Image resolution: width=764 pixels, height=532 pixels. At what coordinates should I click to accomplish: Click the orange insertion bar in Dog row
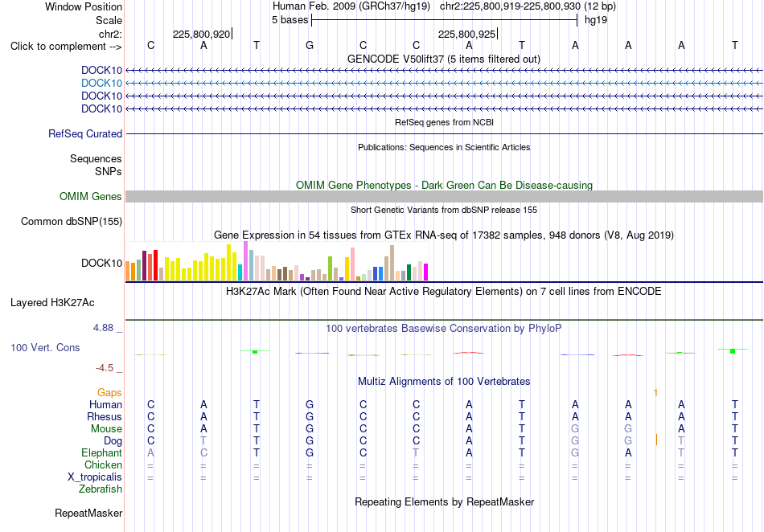[656, 440]
